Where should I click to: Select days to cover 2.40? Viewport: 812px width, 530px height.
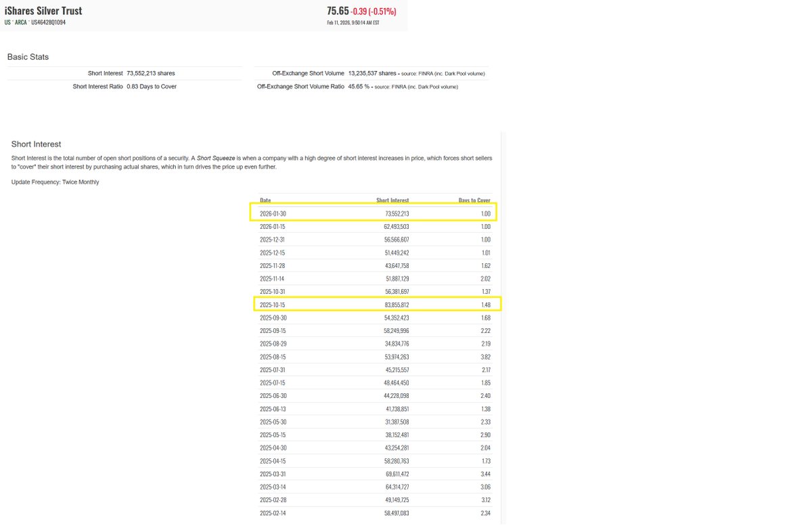point(485,396)
